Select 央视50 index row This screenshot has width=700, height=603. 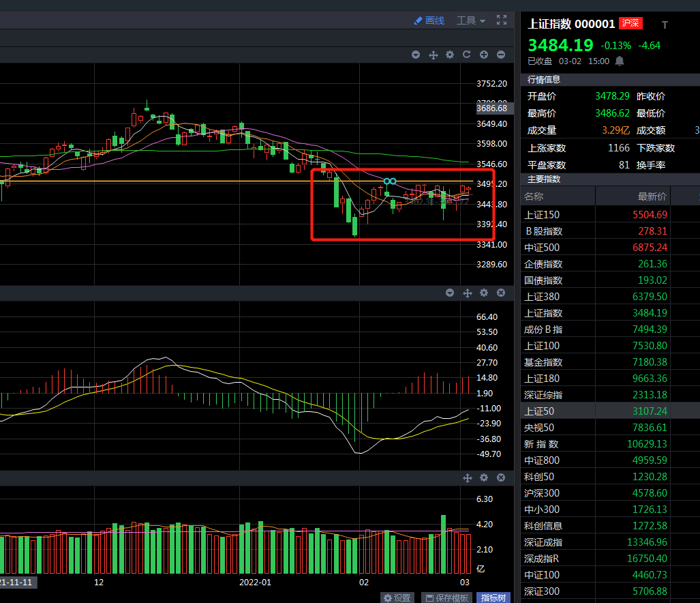pyautogui.click(x=610, y=428)
